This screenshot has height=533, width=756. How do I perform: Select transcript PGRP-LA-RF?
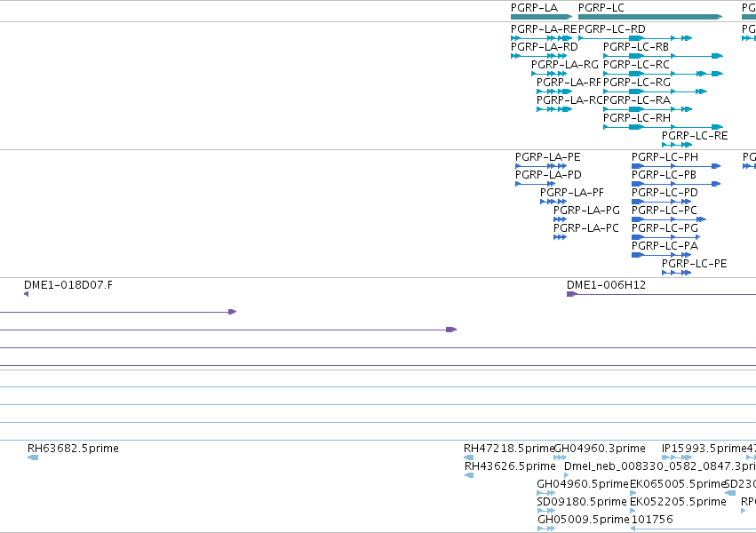pyautogui.click(x=554, y=91)
